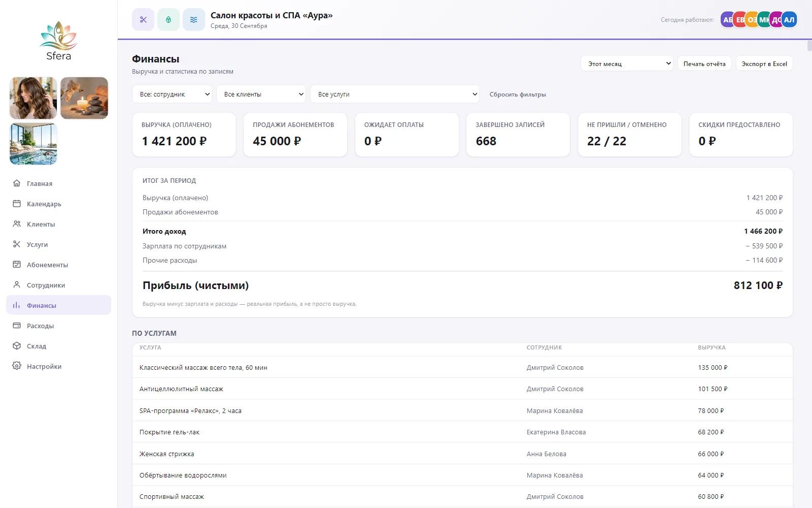Click the Не пришли / отменено card
Screen dimensions: 812x508
(630, 135)
